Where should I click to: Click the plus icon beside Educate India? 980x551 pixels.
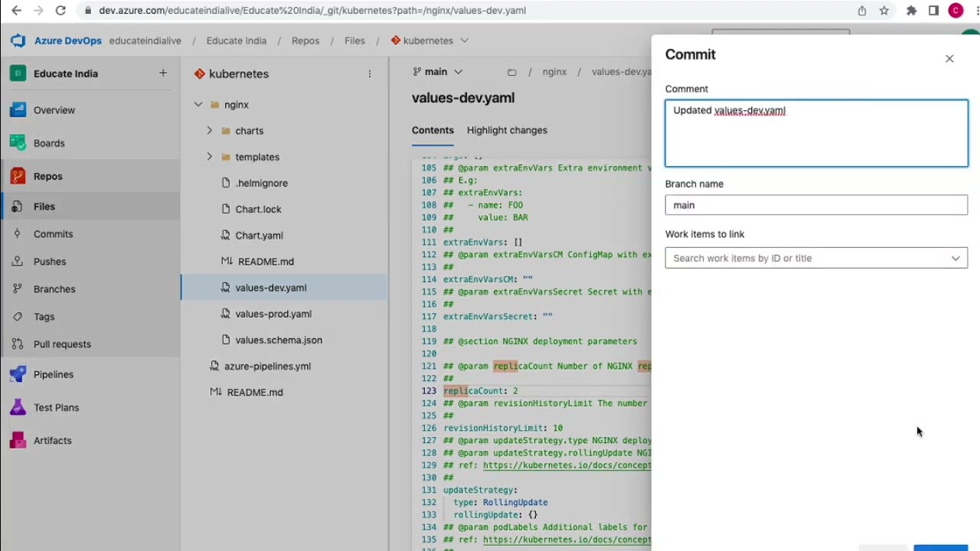(x=163, y=73)
